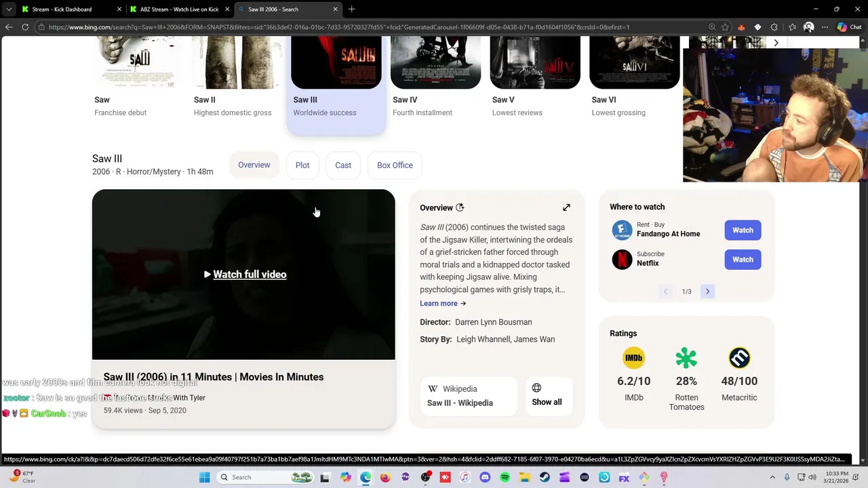Open the Saw III - Wikipedia card
868x488 pixels.
[469, 396]
